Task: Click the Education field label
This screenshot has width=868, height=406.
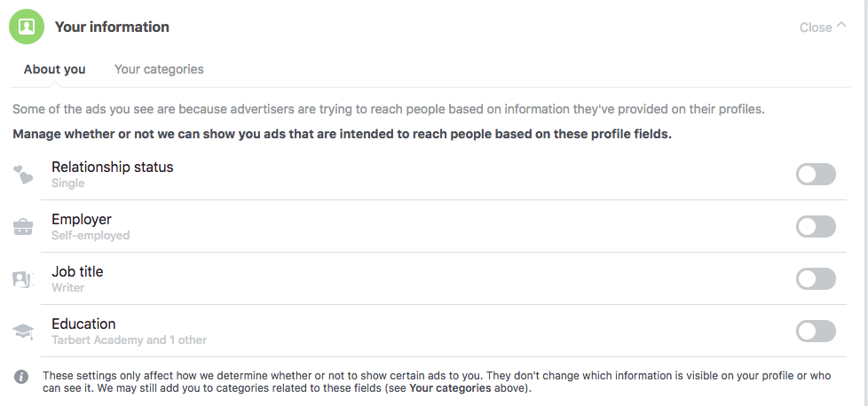Action: [83, 324]
